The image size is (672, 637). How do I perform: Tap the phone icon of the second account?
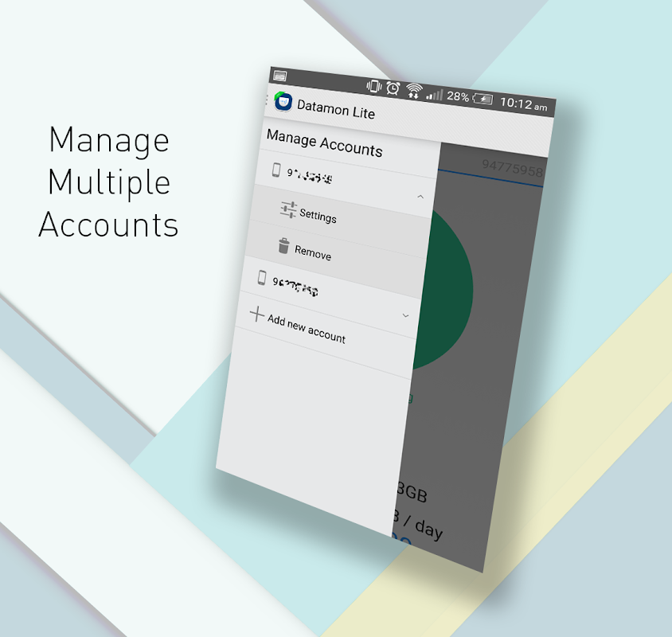(262, 277)
